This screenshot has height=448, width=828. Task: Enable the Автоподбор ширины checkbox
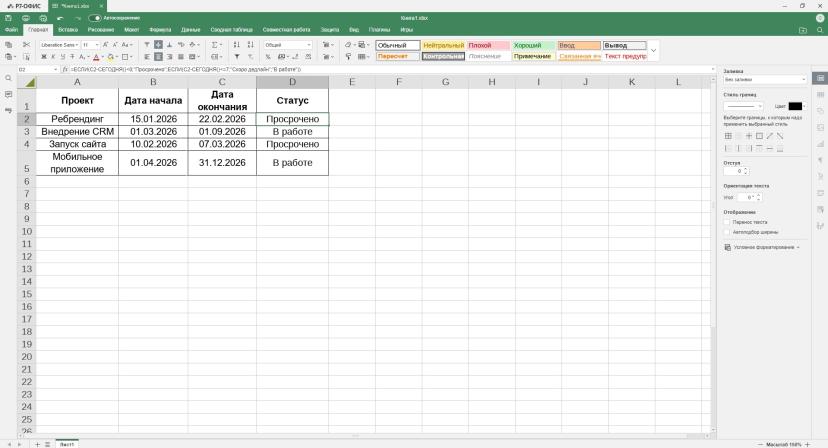727,232
